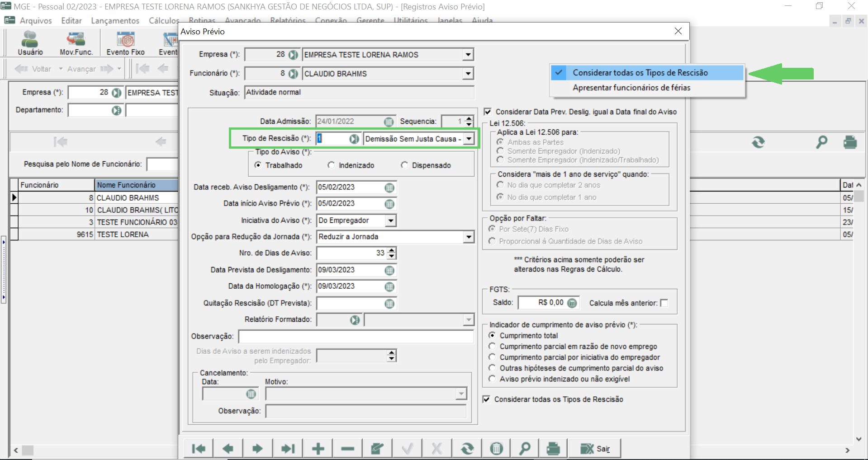Toggle bottom Considerar todas os Tipos de Rescisão checkbox
The image size is (868, 460).
click(x=486, y=399)
